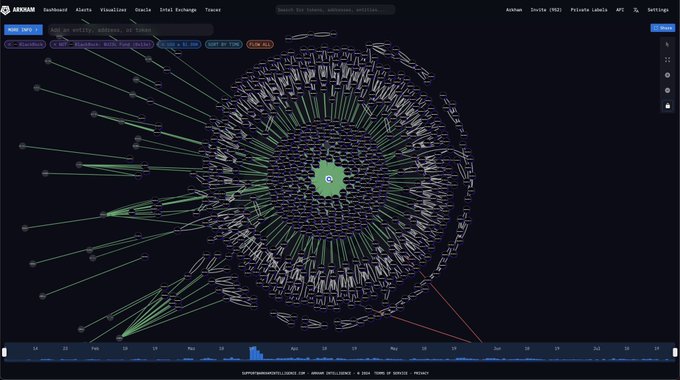Image resolution: width=680 pixels, height=380 pixels.
Task: Open the Invite (952) link
Action: tap(546, 10)
